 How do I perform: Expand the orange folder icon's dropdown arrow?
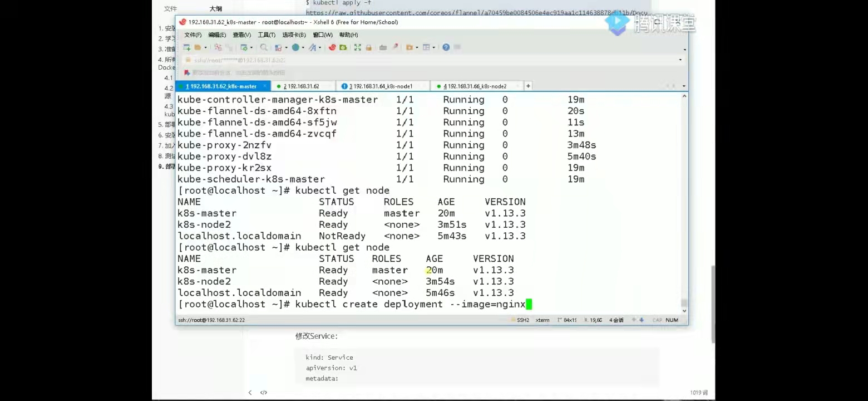click(x=417, y=47)
